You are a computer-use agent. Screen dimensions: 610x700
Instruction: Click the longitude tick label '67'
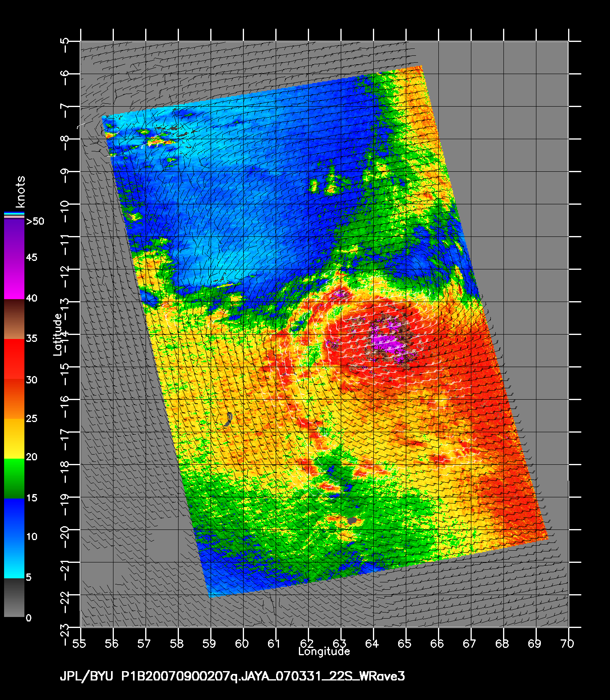click(470, 643)
